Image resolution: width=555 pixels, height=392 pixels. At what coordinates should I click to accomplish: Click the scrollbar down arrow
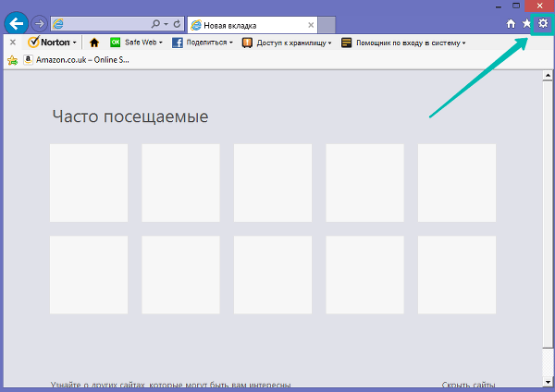548,382
